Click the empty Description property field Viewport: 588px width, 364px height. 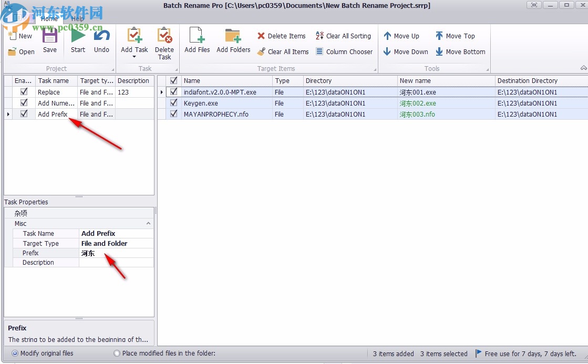[116, 263]
